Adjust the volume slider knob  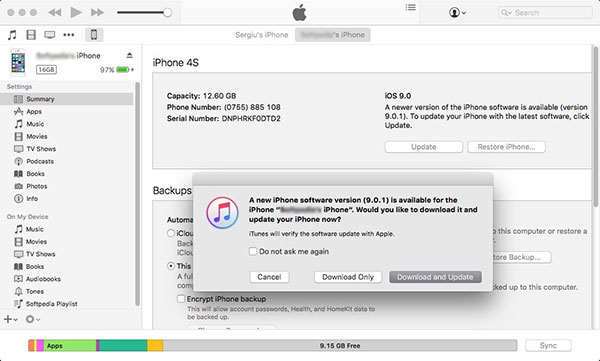tap(167, 13)
